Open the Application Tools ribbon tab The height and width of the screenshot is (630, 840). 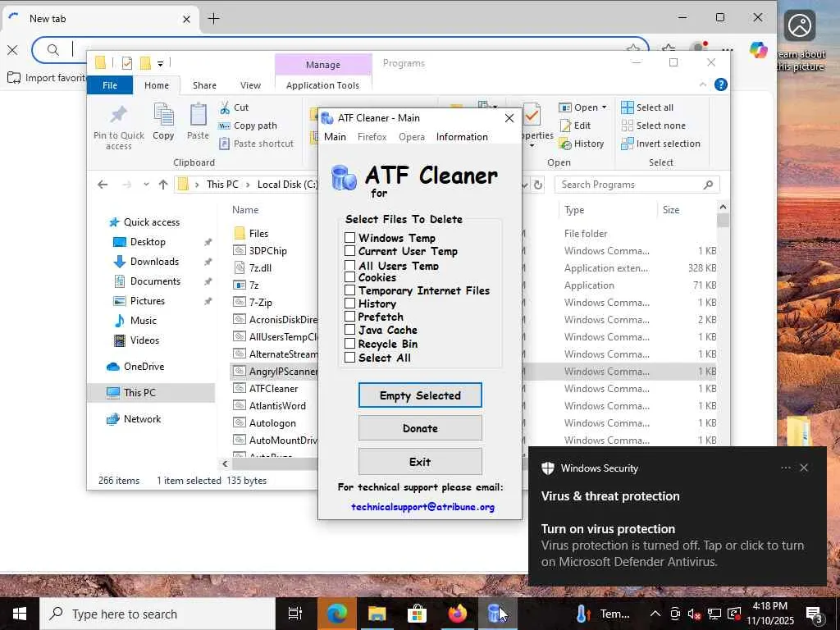coord(322,85)
